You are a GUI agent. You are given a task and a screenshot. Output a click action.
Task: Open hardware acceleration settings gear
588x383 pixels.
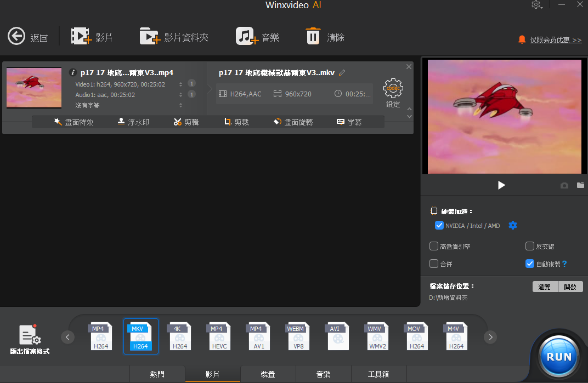513,225
